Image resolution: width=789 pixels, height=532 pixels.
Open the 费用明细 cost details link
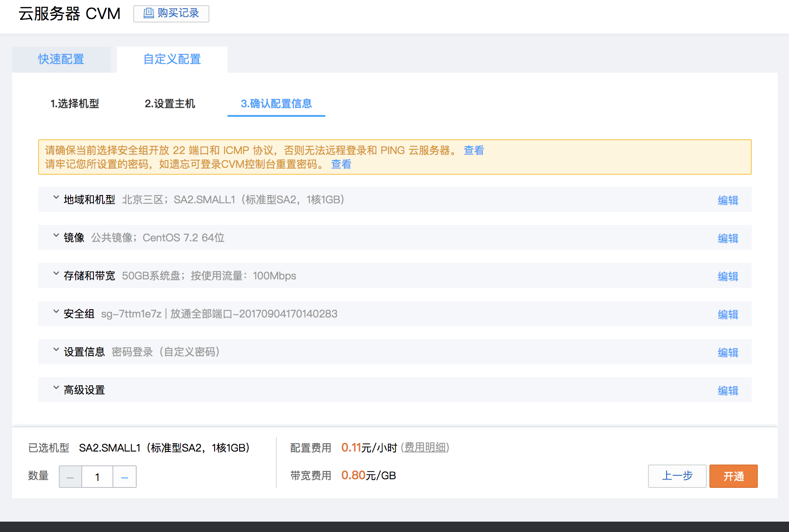425,447
